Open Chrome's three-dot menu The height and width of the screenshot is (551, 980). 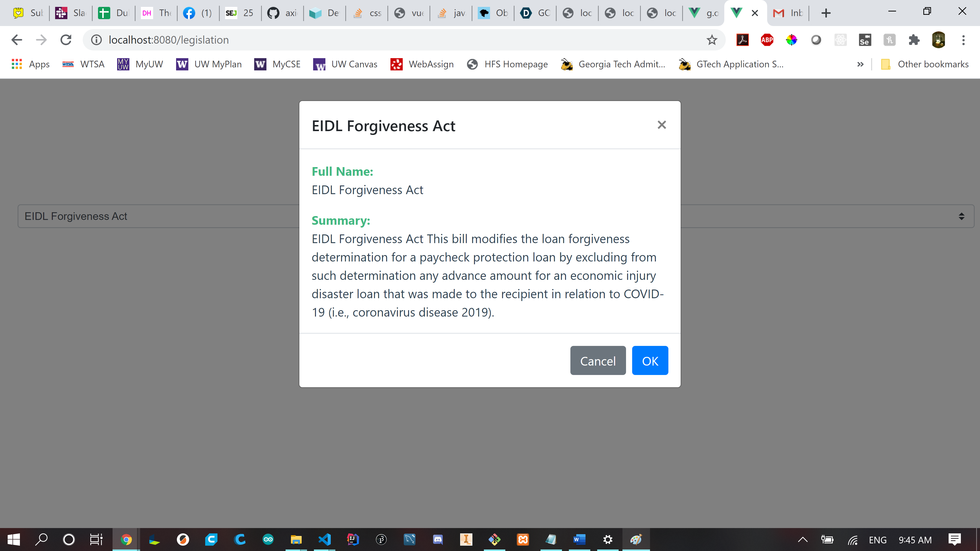pyautogui.click(x=963, y=40)
